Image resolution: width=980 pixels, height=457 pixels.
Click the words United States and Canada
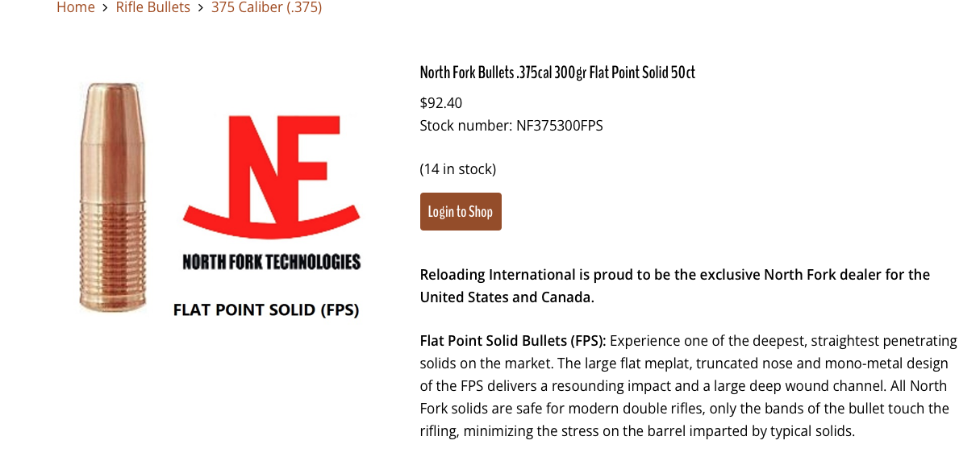tap(507, 297)
